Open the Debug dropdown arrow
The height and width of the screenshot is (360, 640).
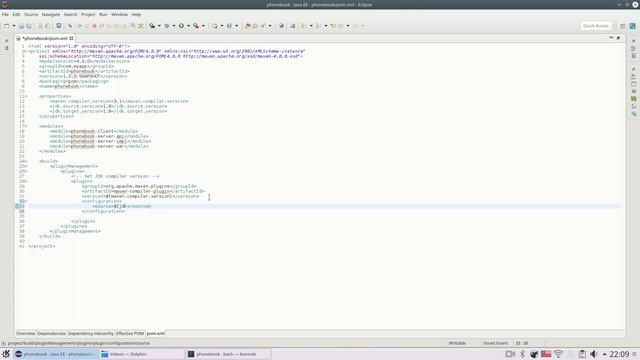coord(174,26)
